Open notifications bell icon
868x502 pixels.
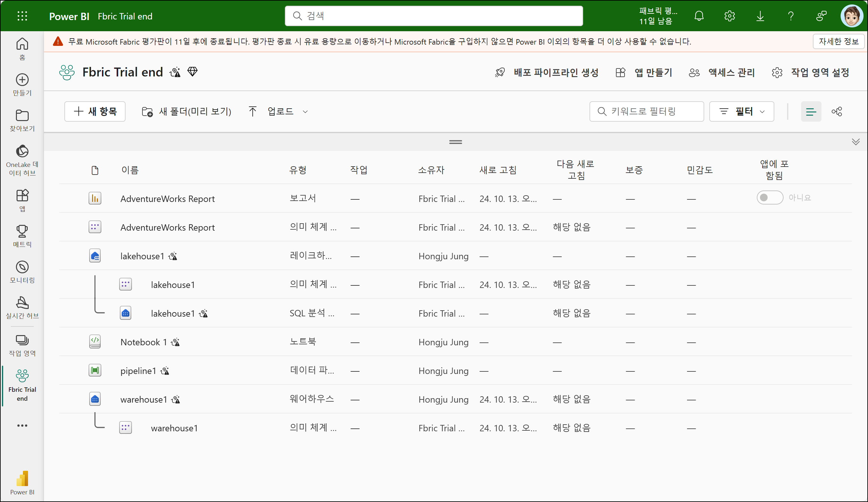699,16
